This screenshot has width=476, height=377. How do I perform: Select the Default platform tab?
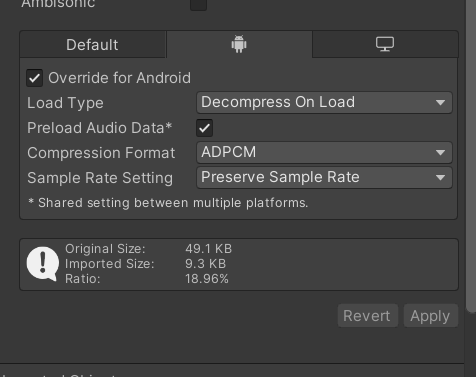pos(93,45)
